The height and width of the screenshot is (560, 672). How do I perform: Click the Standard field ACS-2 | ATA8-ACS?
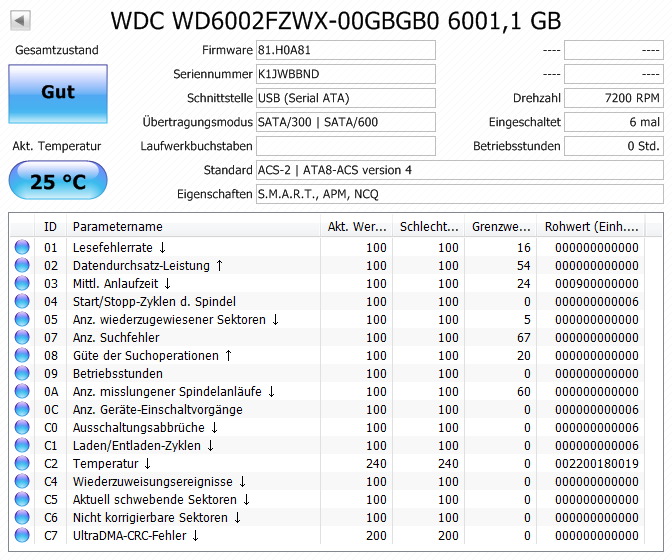pos(459,170)
